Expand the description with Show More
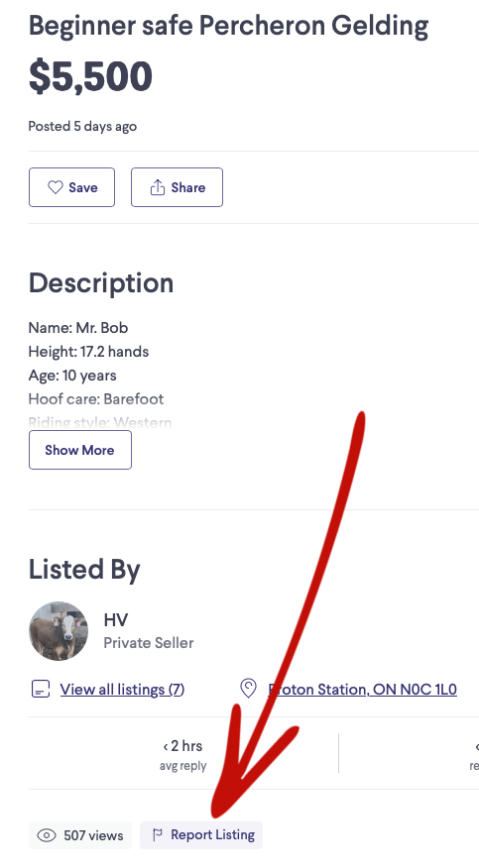Image resolution: width=479 pixels, height=868 pixels. [79, 450]
